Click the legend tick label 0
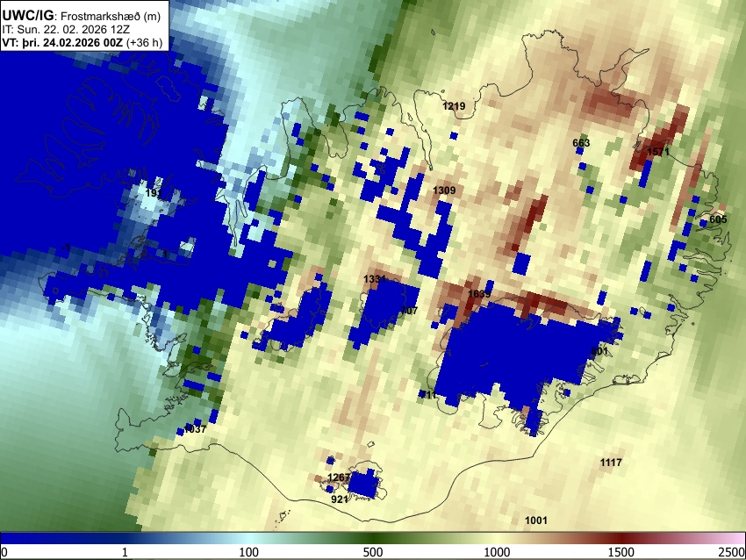 [4, 552]
